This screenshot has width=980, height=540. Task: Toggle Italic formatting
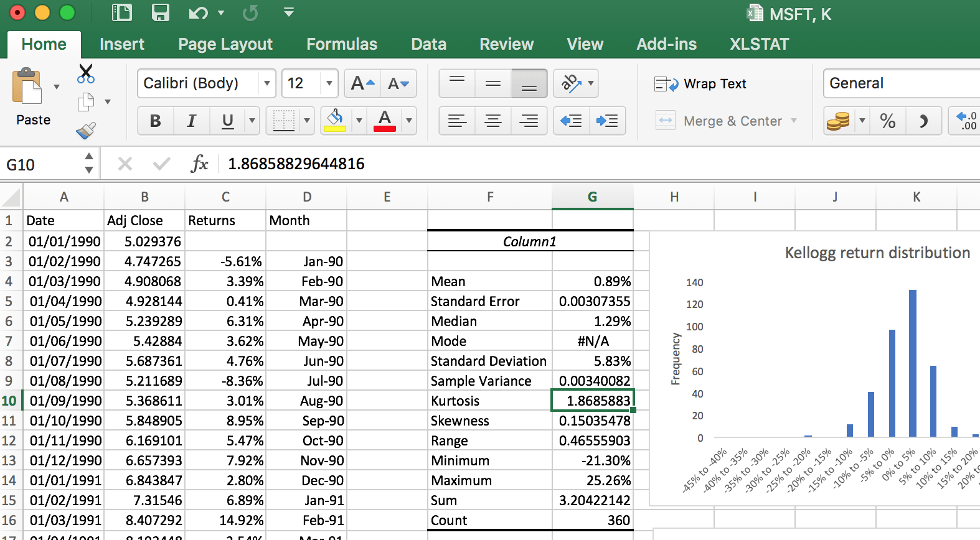point(192,121)
